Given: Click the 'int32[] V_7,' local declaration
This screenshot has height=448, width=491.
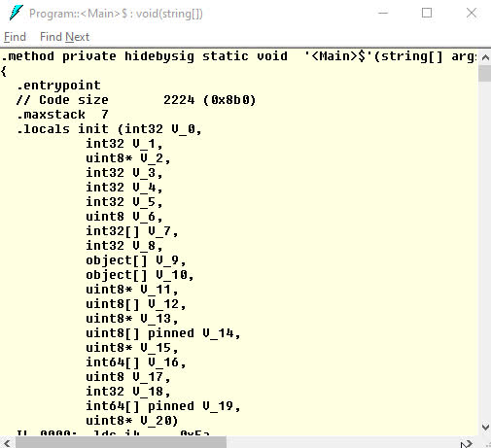Looking at the screenshot, I should click(132, 231).
